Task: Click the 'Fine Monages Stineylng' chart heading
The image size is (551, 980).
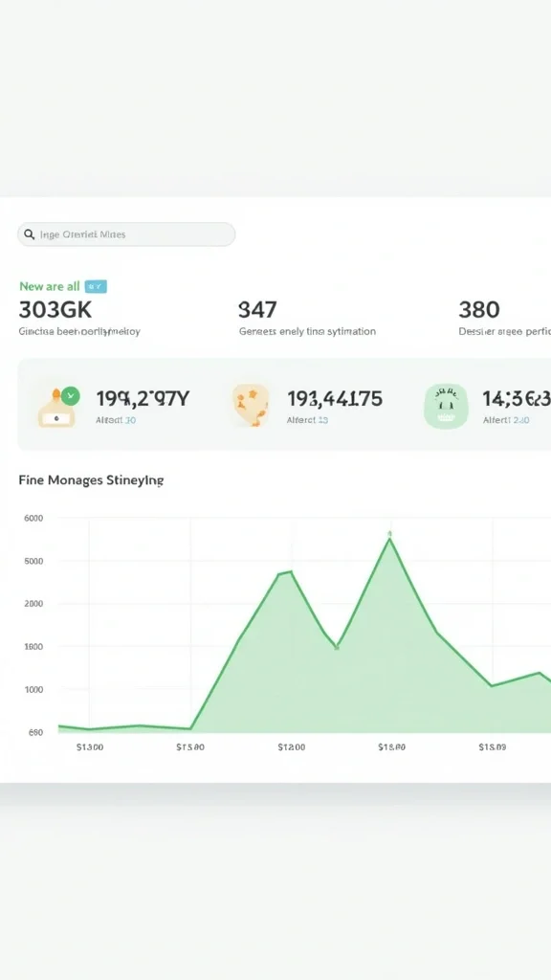Action: coord(91,480)
